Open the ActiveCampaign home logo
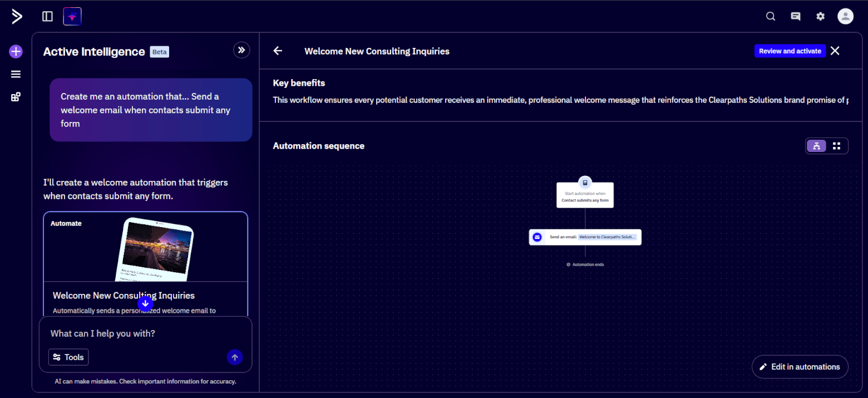Screen dimensions: 868x398 click(17, 16)
